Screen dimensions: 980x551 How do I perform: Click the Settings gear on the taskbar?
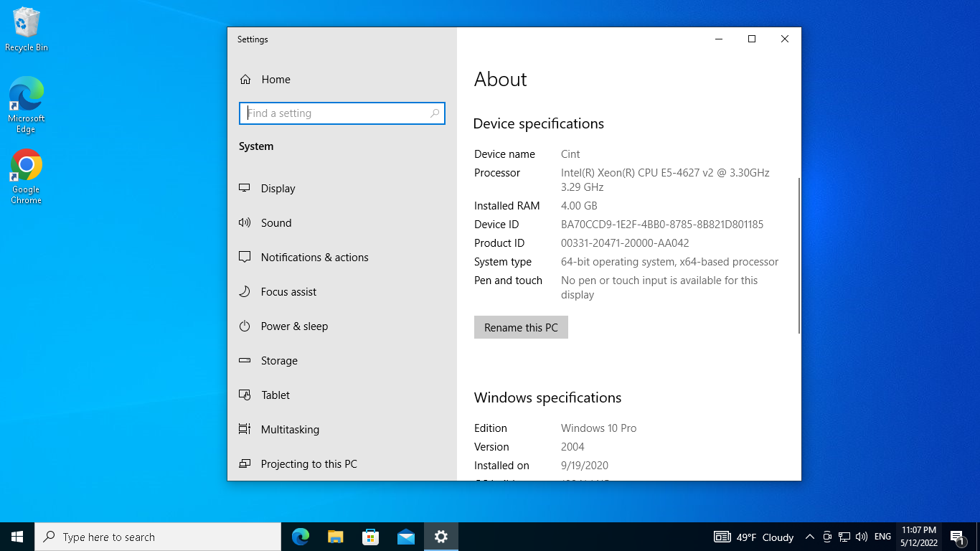coord(441,537)
